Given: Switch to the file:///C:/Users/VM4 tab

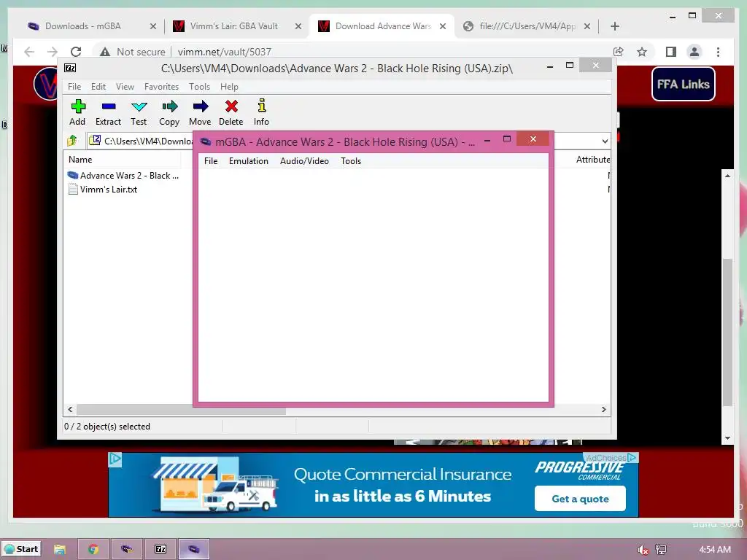Looking at the screenshot, I should 528,26.
